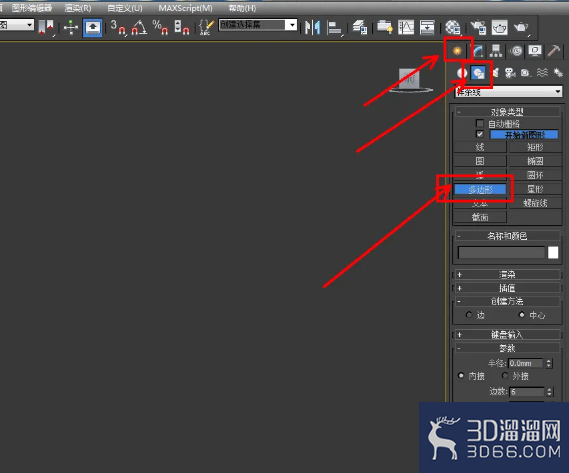The width and height of the screenshot is (569, 473).
Task: Toggle the Spinner Snap icon
Action: tap(182, 27)
